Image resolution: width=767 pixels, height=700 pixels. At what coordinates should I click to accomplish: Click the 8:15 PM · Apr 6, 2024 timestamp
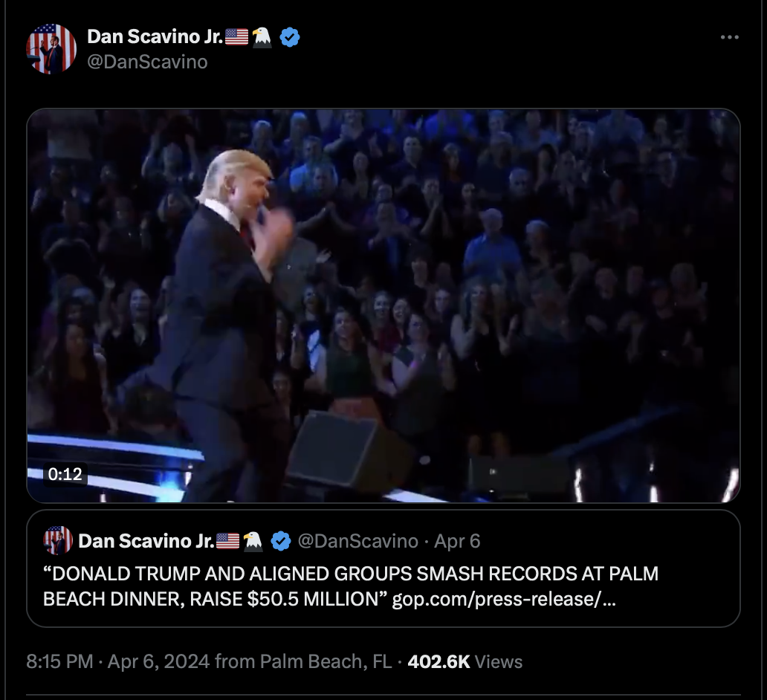pyautogui.click(x=118, y=662)
